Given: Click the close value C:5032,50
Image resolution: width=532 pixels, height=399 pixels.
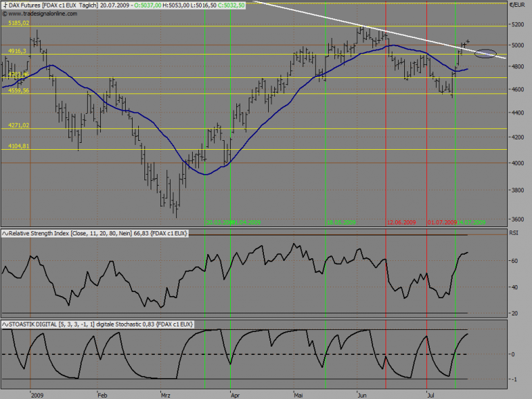Looking at the screenshot, I should pyautogui.click(x=231, y=5).
